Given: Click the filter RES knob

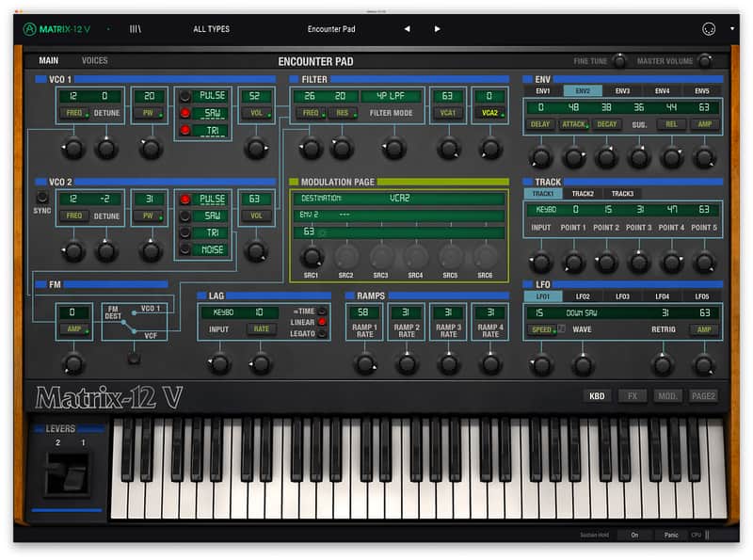Looking at the screenshot, I should [342, 149].
